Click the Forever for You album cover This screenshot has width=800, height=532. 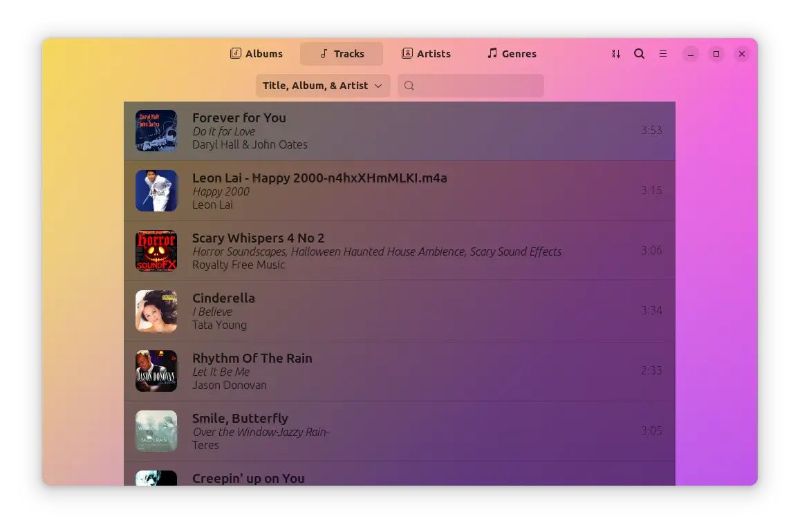pos(156,131)
